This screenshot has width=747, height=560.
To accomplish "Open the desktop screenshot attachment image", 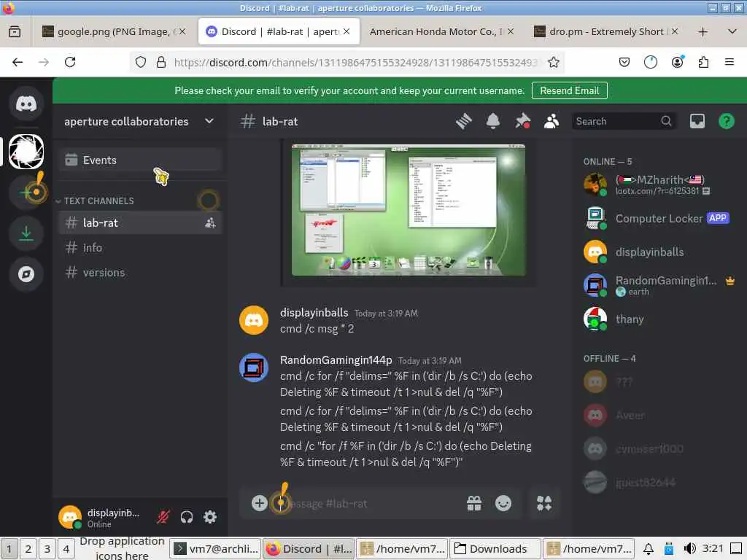I will tap(409, 210).
